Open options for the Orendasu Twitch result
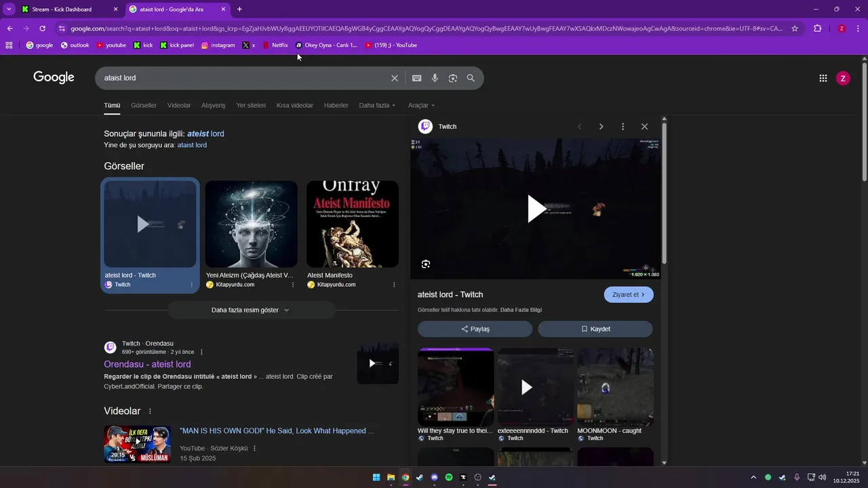The height and width of the screenshot is (488, 868). [201, 352]
